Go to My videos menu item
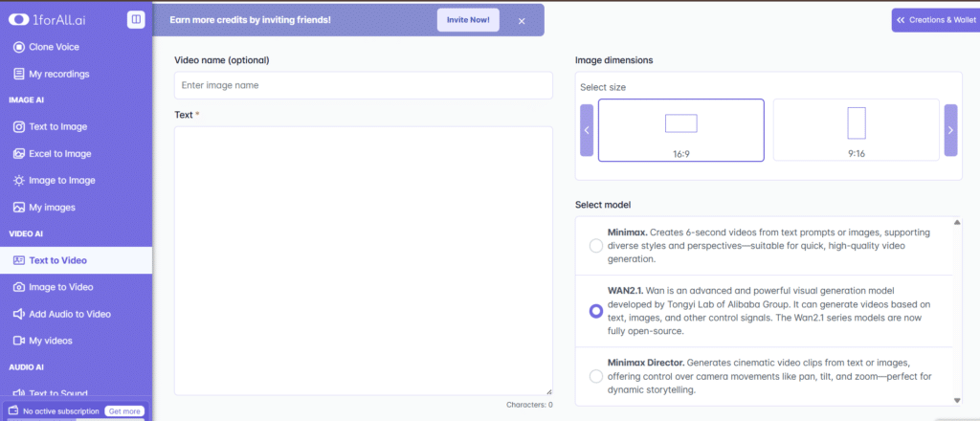 pos(50,341)
